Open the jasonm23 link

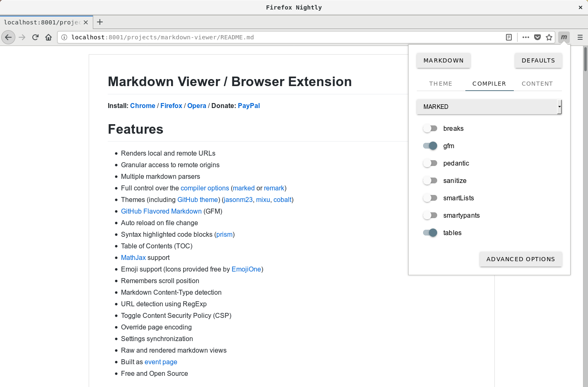tap(238, 200)
